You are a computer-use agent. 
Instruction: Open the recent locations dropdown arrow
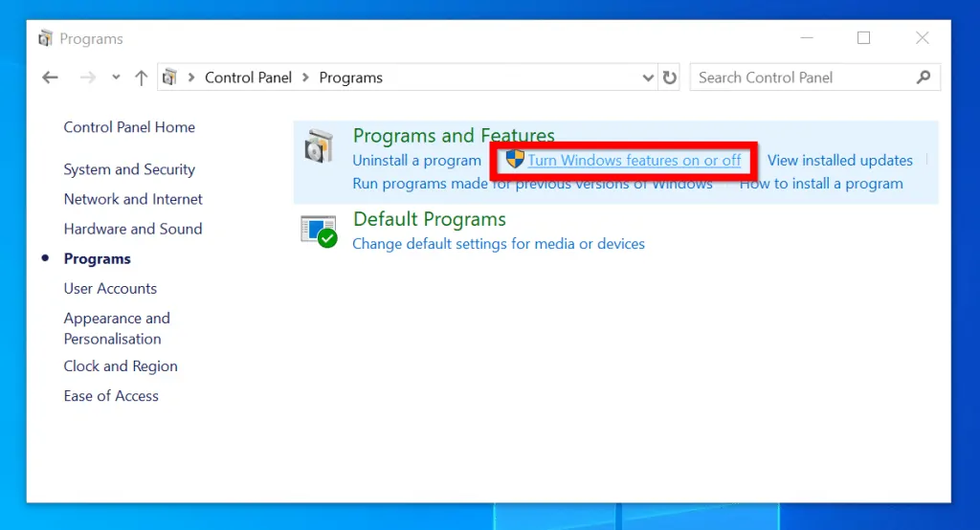(x=116, y=78)
